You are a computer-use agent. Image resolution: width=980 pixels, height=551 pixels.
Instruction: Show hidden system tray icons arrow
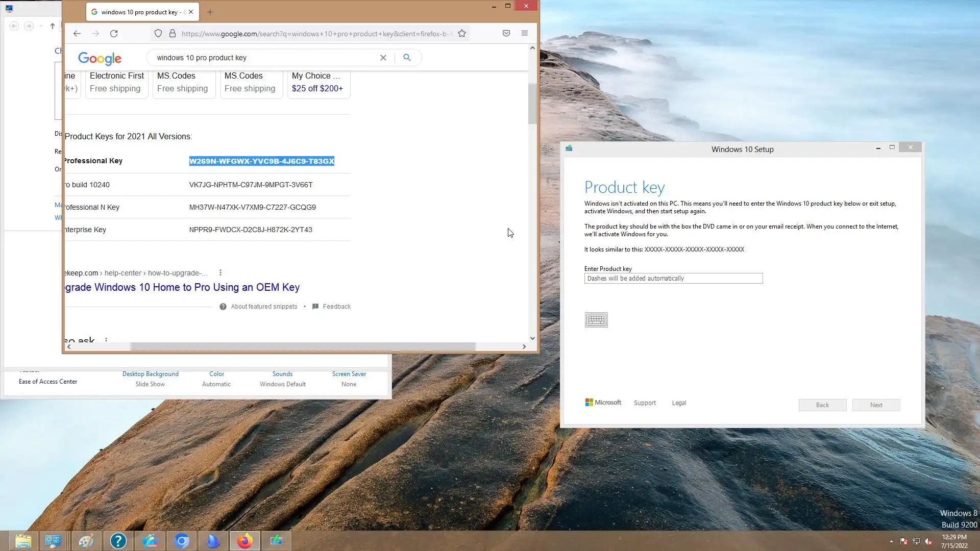pos(891,541)
